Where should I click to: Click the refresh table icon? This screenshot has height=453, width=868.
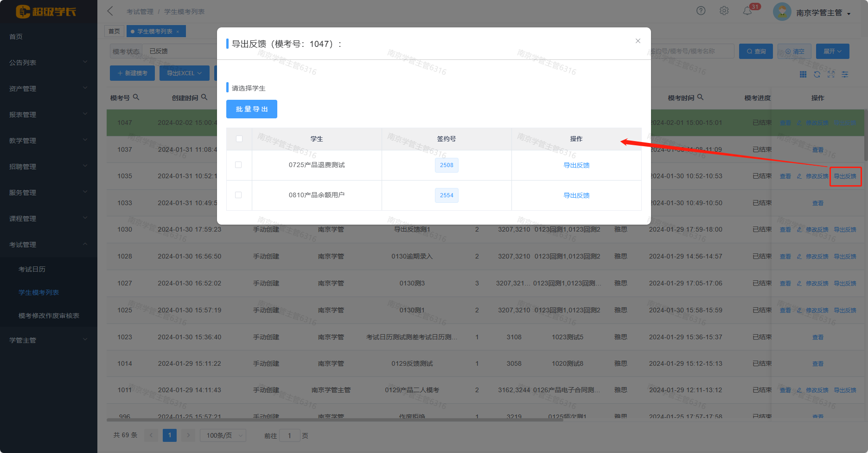point(817,74)
